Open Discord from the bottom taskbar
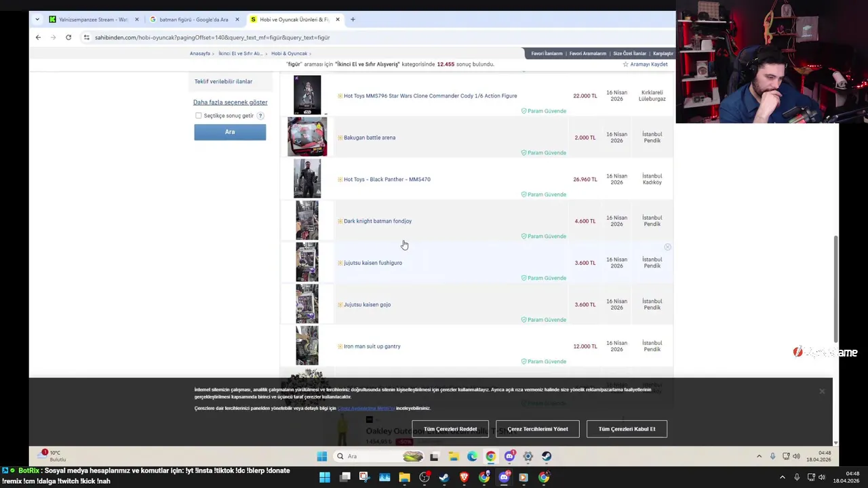Screen dimensions: 868x488 (504, 478)
